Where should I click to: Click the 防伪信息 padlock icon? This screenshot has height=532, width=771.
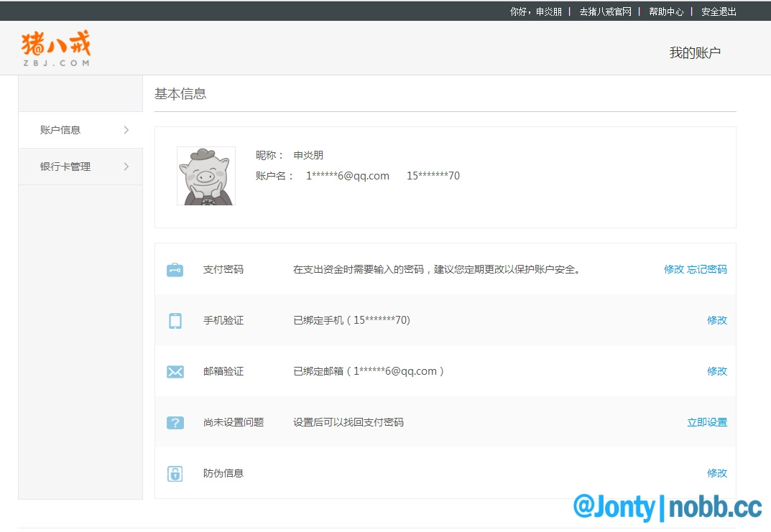pos(175,474)
